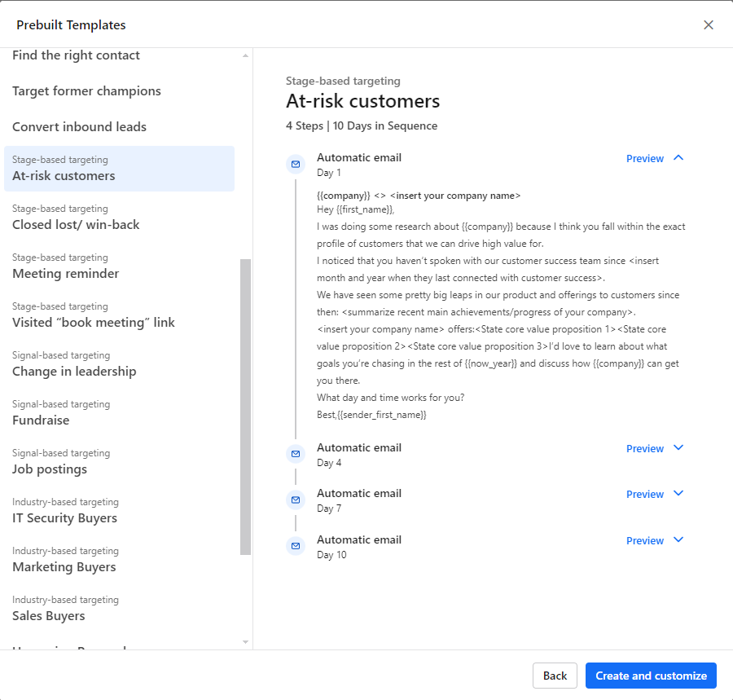Click the Preview link for Day 10 email

tap(644, 541)
